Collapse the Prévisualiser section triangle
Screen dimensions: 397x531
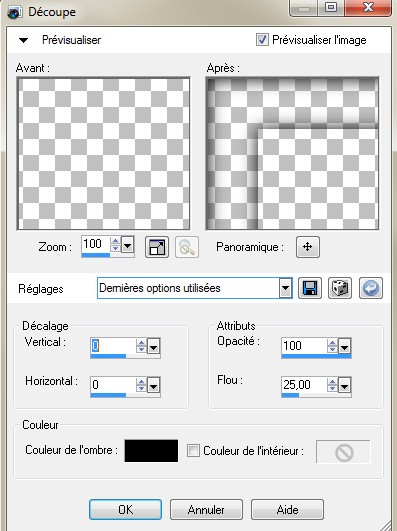click(x=23, y=40)
